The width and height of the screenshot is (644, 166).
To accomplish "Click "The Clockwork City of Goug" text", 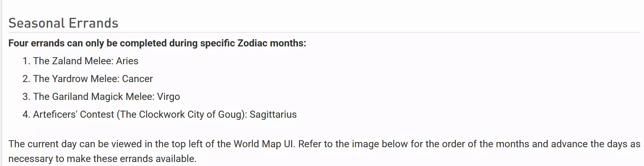I will pyautogui.click(x=181, y=114).
